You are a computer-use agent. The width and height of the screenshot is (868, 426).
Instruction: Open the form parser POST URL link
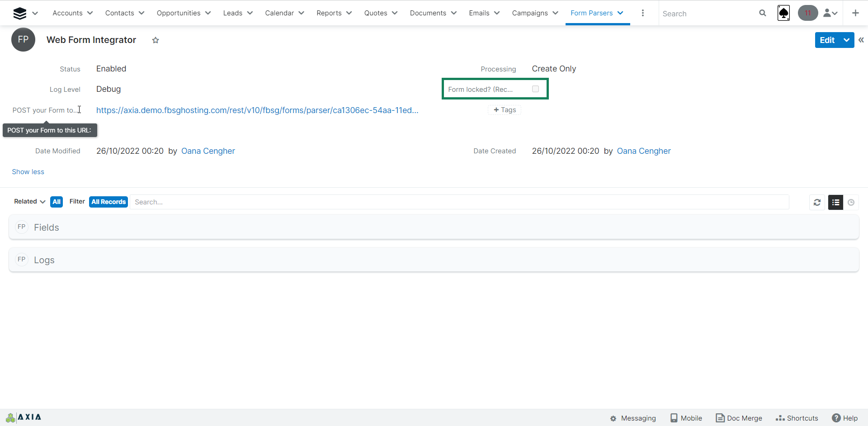point(257,110)
